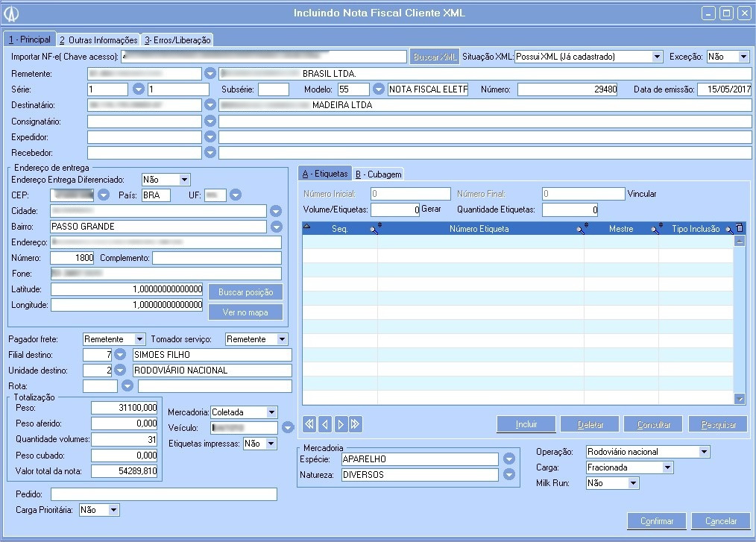Go to first record in etiquetas navigator
The image size is (756, 542).
coord(309,424)
